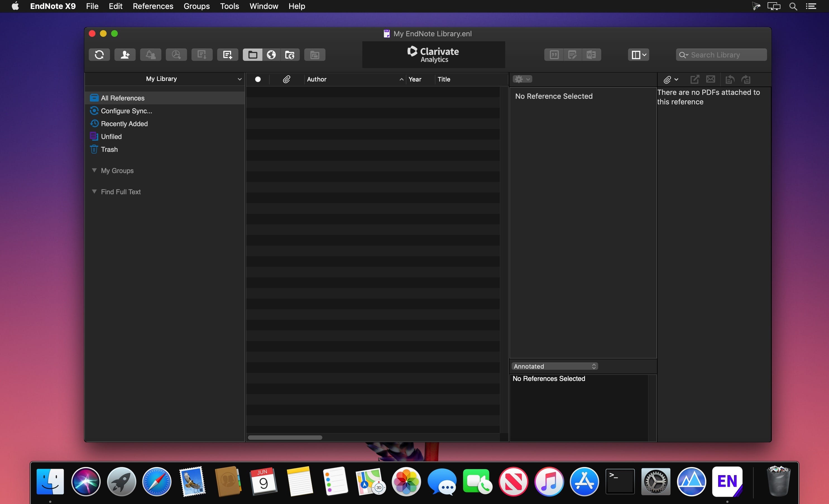
Task: Select Recently Added group in sidebar
Action: click(x=124, y=123)
